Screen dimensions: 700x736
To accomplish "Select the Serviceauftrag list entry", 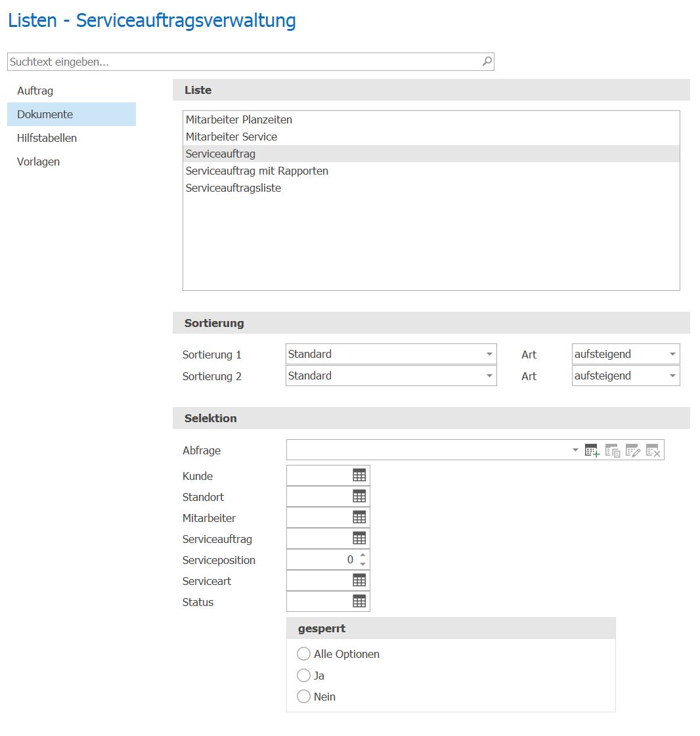I will (431, 154).
